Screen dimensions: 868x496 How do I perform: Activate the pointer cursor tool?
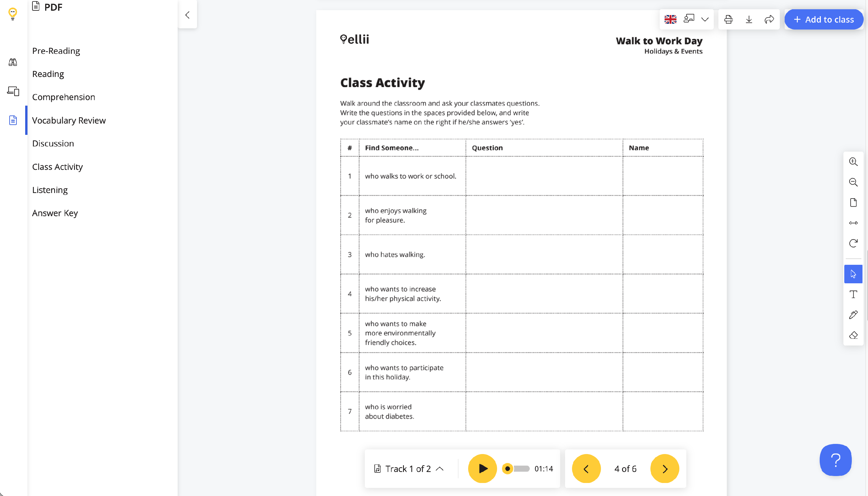click(x=853, y=274)
